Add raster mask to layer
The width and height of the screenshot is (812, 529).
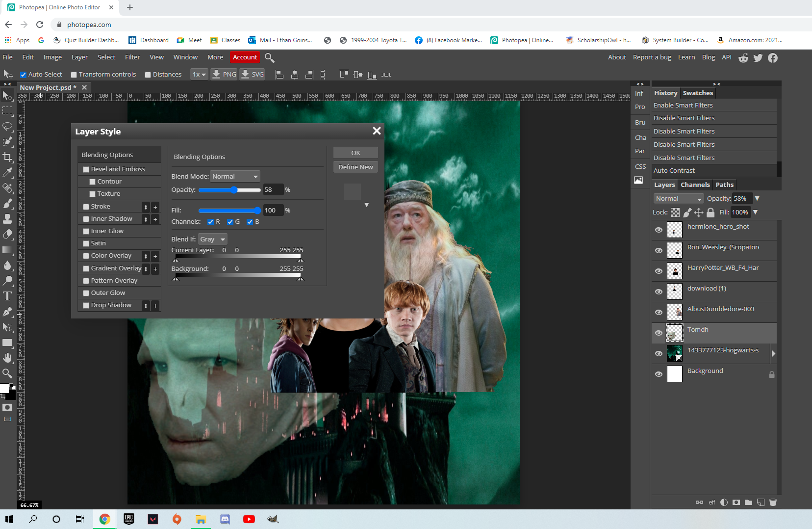point(736,502)
